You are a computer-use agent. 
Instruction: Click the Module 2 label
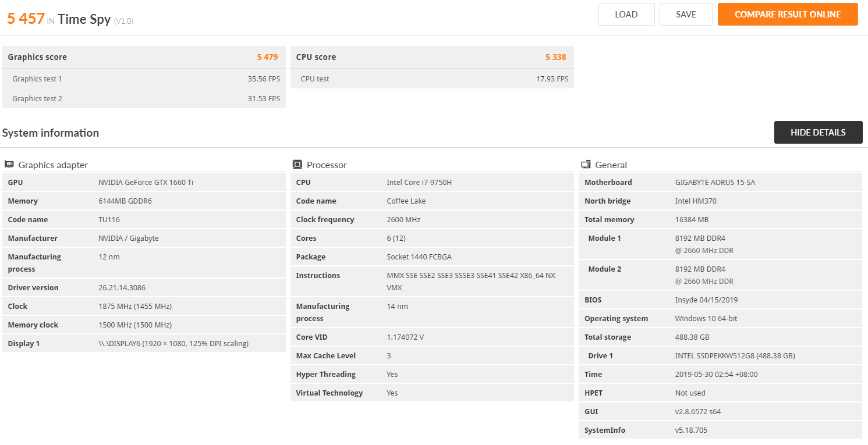tap(604, 269)
